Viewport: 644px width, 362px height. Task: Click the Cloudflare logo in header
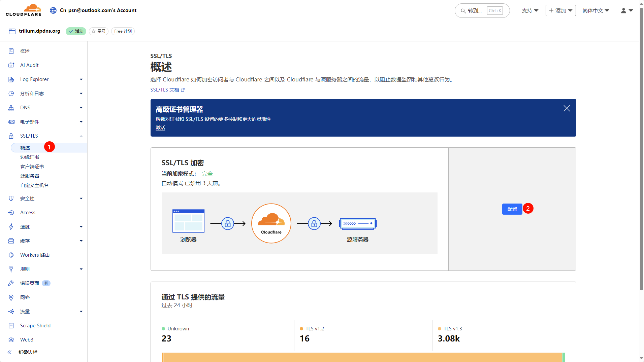click(x=23, y=10)
